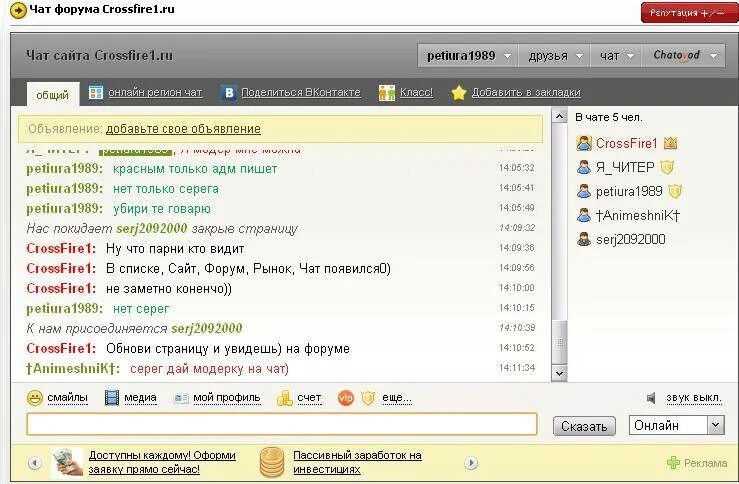Open the друзья dropdown menu
This screenshot has width=739, height=484.
click(x=555, y=56)
